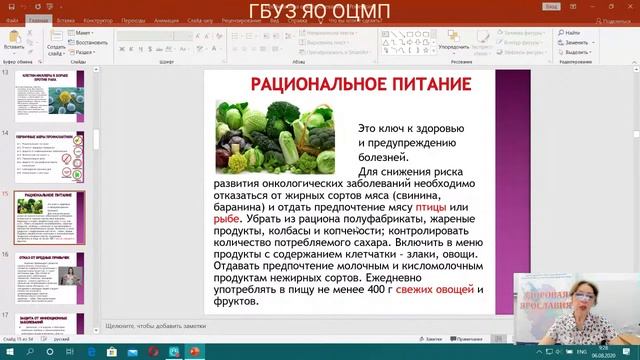Toggle Bold (Ж) formatting
This screenshot has height=360, width=640.
122,49
